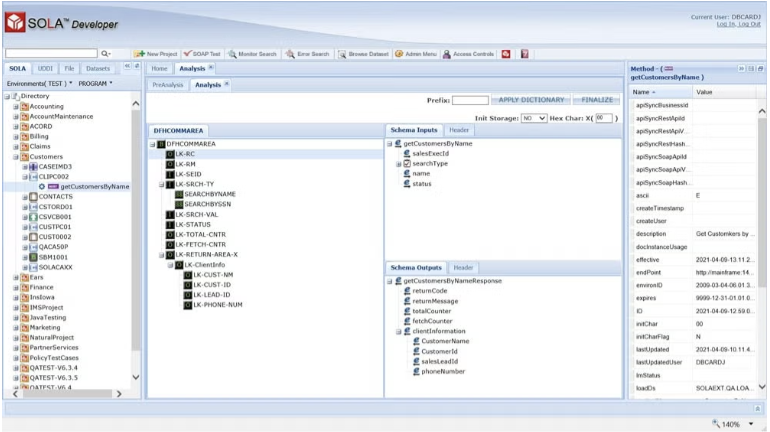This screenshot has width=770, height=432.
Task: Click the gear icon beside getCustomersByName
Action: 42,187
